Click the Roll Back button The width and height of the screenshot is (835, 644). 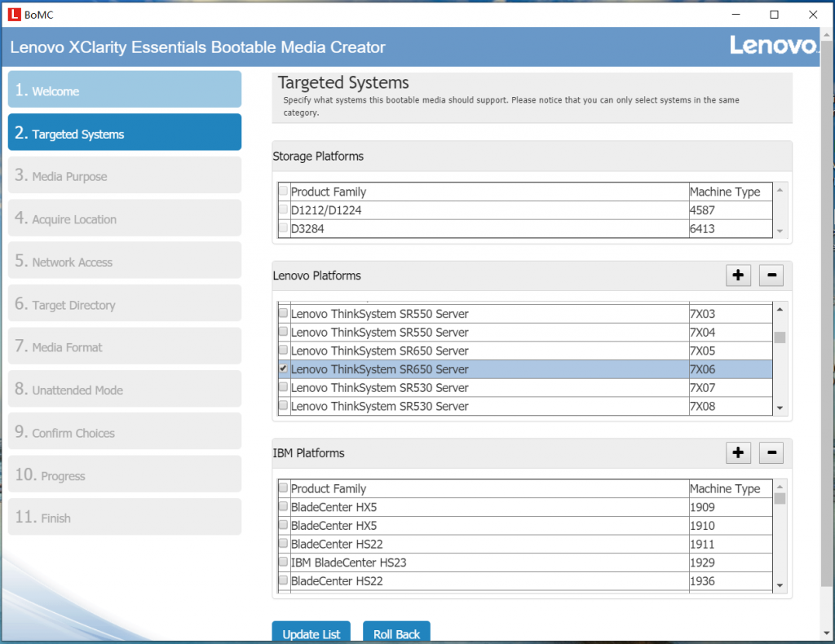396,633
